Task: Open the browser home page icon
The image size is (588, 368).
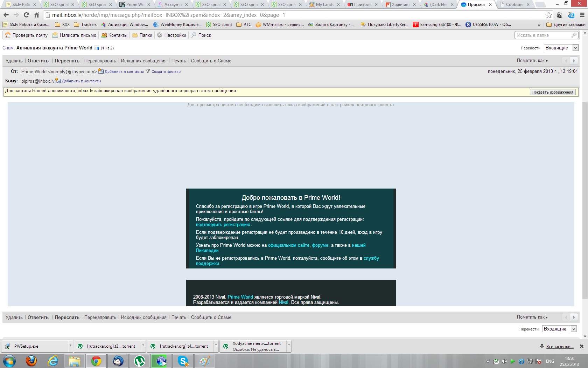Action: click(x=36, y=15)
